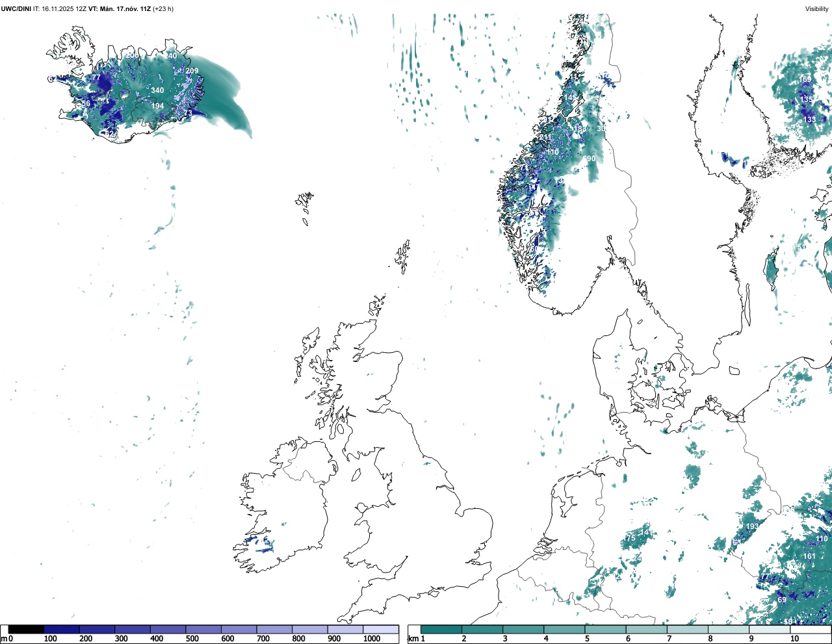Image resolution: width=832 pixels, height=644 pixels.
Task: Click the '340' value over central Iceland
Action: click(x=157, y=90)
